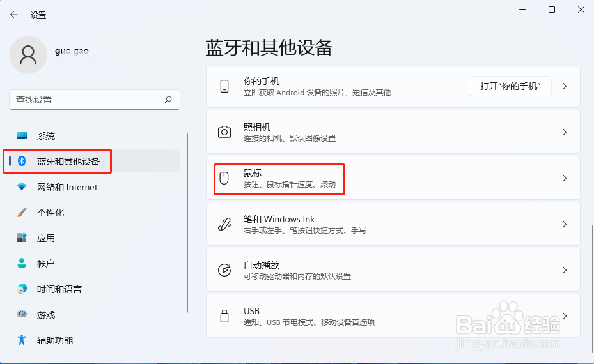Screen dimensions: 594x364
Task: Go to 辅助功能 settings section
Action: coord(54,340)
